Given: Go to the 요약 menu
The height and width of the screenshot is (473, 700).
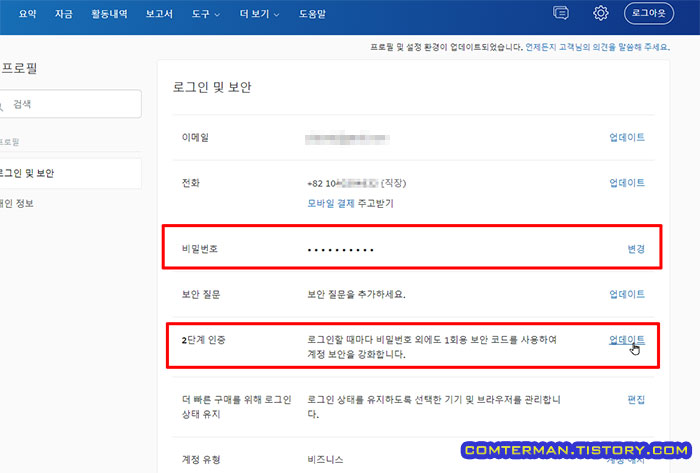Looking at the screenshot, I should tap(27, 14).
